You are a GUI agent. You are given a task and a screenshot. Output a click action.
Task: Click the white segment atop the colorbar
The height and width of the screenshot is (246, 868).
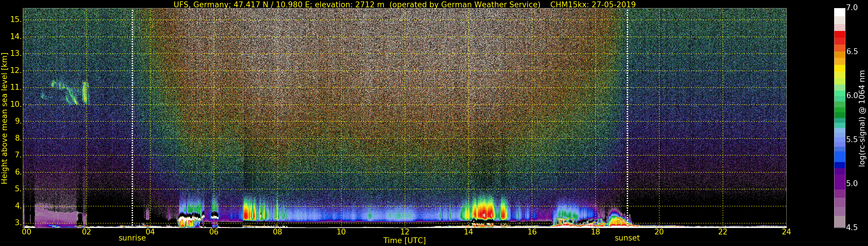pos(839,12)
